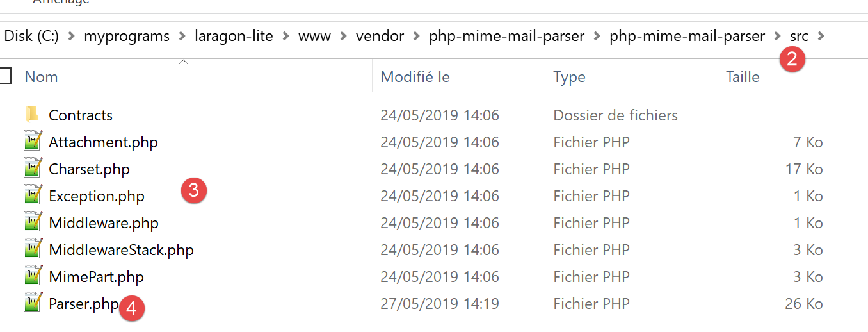Click the Type column header

point(569,77)
